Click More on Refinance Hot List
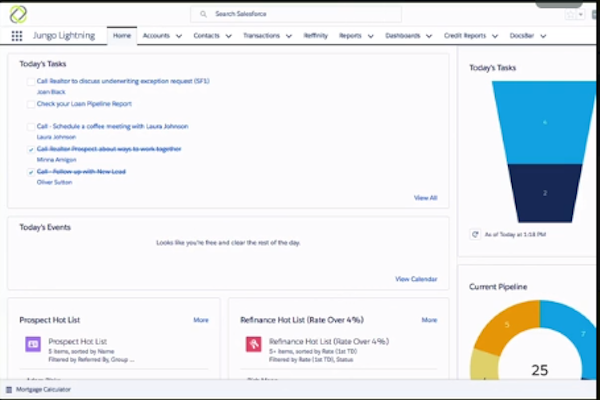 (x=429, y=320)
